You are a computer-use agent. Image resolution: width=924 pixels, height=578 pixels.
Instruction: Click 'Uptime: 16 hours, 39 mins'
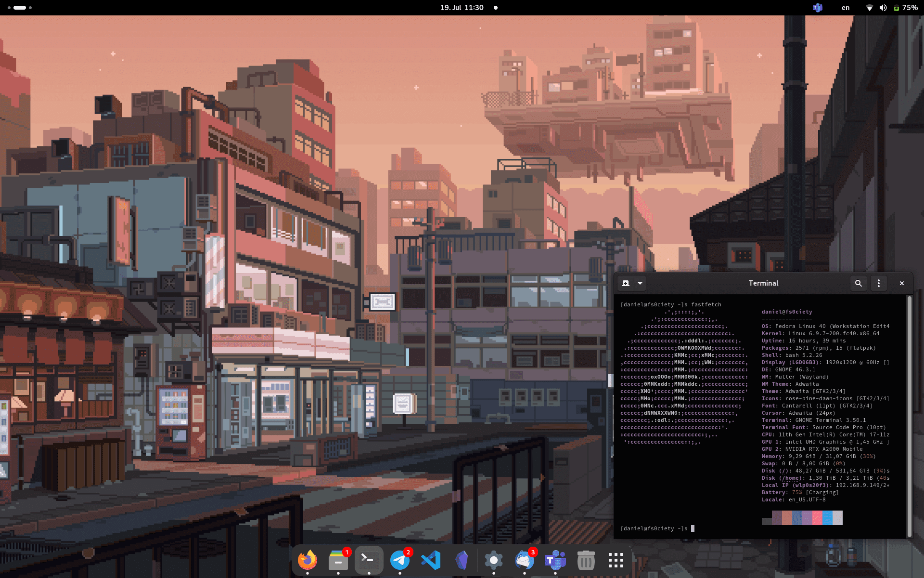pyautogui.click(x=804, y=341)
